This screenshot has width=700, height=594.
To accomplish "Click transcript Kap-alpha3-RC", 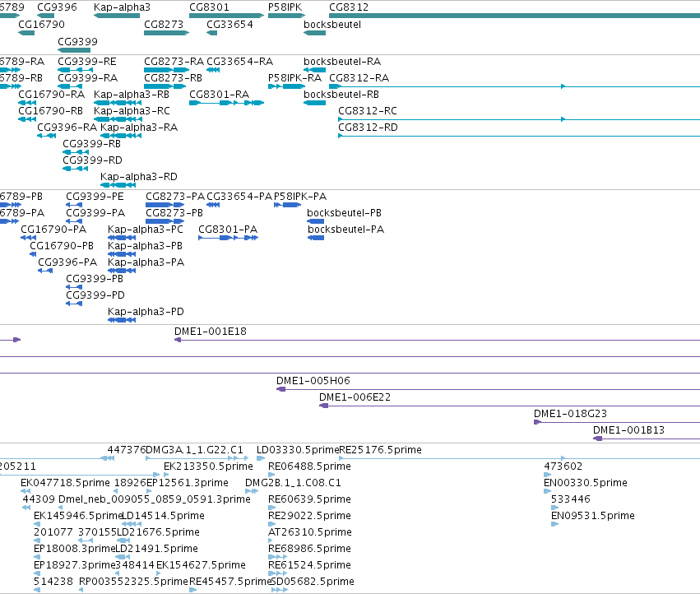I will (132, 111).
